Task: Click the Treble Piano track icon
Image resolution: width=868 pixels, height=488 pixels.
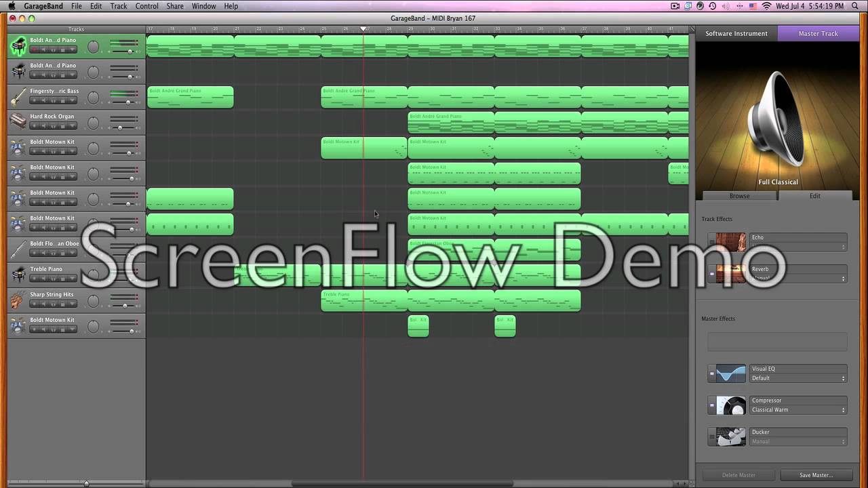Action: click(x=18, y=274)
